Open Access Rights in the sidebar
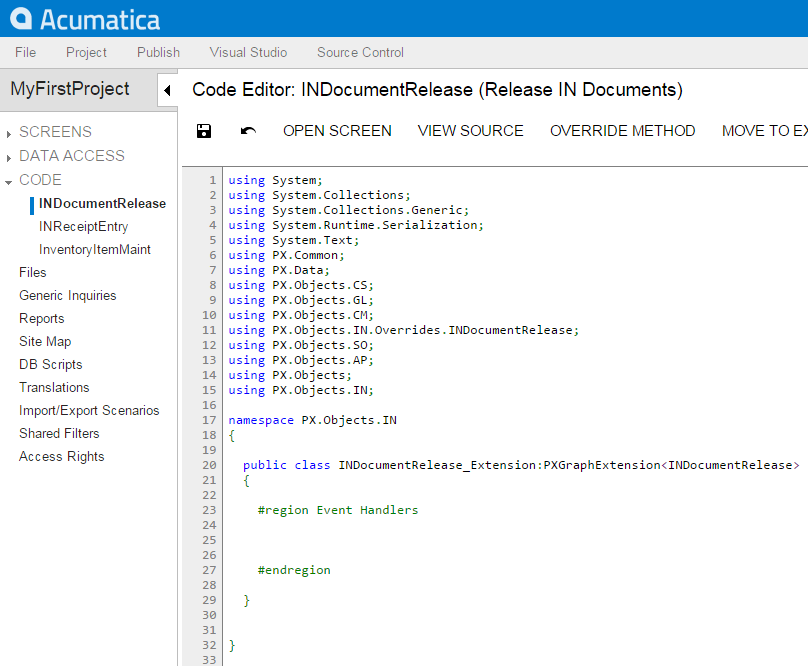Image resolution: width=808 pixels, height=666 pixels. tap(61, 456)
